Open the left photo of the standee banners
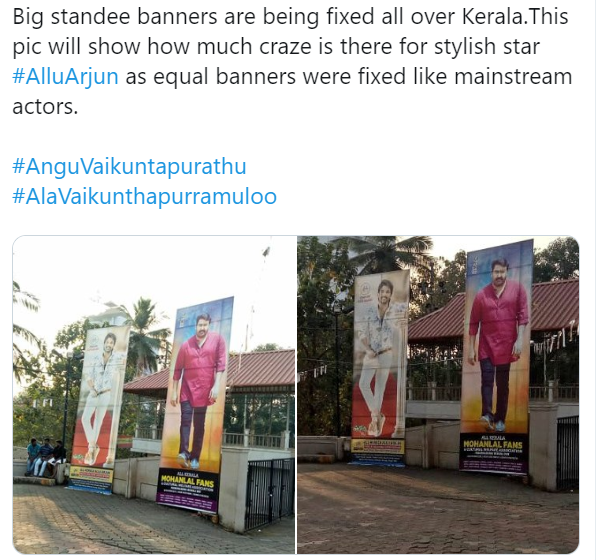The height and width of the screenshot is (560, 614). pos(154,395)
